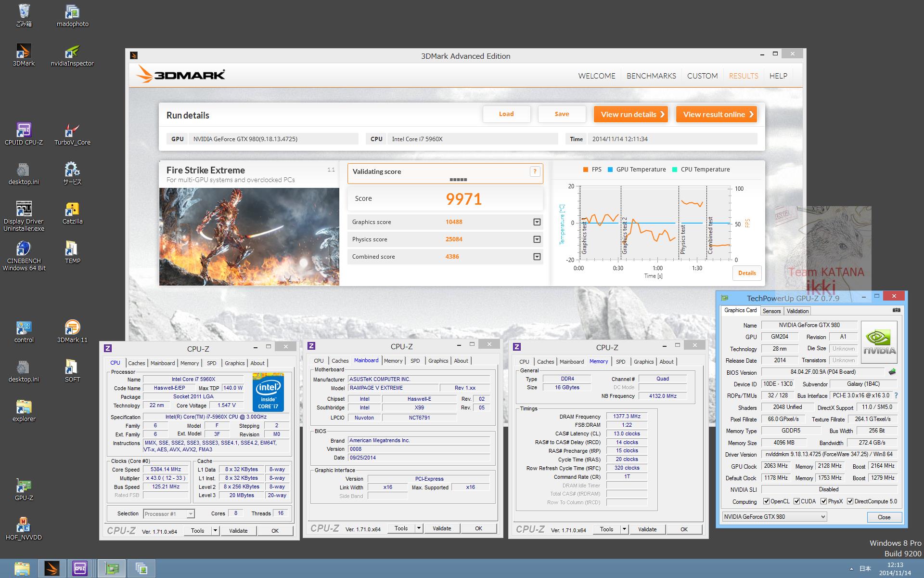Screen dimensions: 924x578
Task: Open the recycle bin desktop icon
Action: click(x=24, y=15)
